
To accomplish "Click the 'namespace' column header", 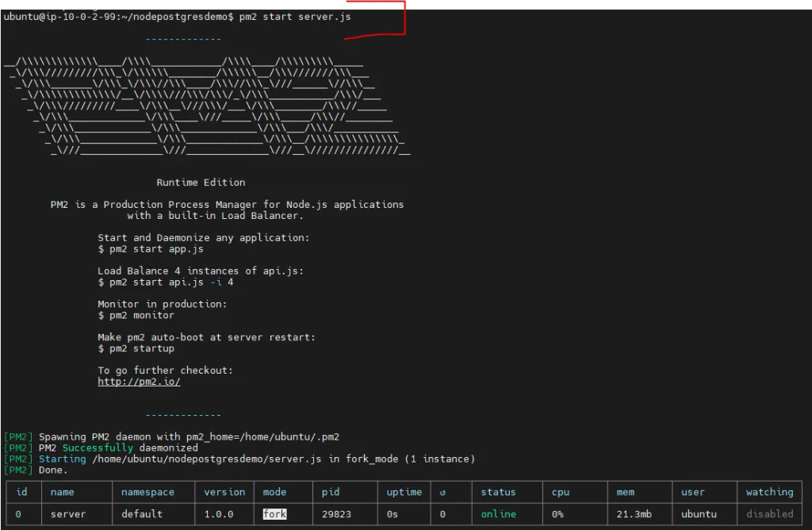I will point(147,492).
